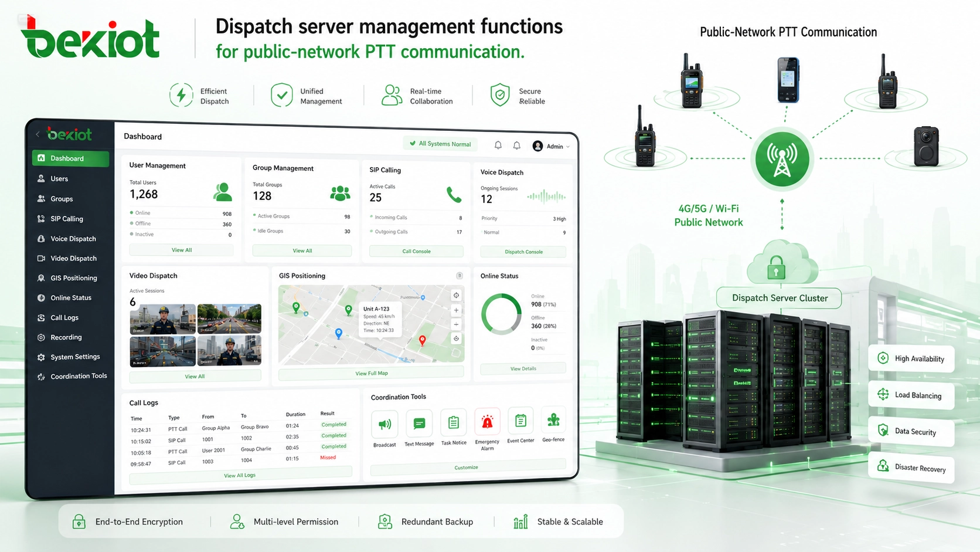Click the Geo-fence tool icon
Image resolution: width=980 pixels, height=552 pixels.
pyautogui.click(x=553, y=420)
